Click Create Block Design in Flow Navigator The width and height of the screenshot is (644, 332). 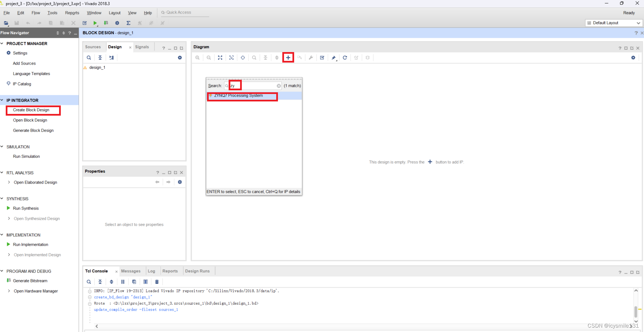[x=31, y=110]
